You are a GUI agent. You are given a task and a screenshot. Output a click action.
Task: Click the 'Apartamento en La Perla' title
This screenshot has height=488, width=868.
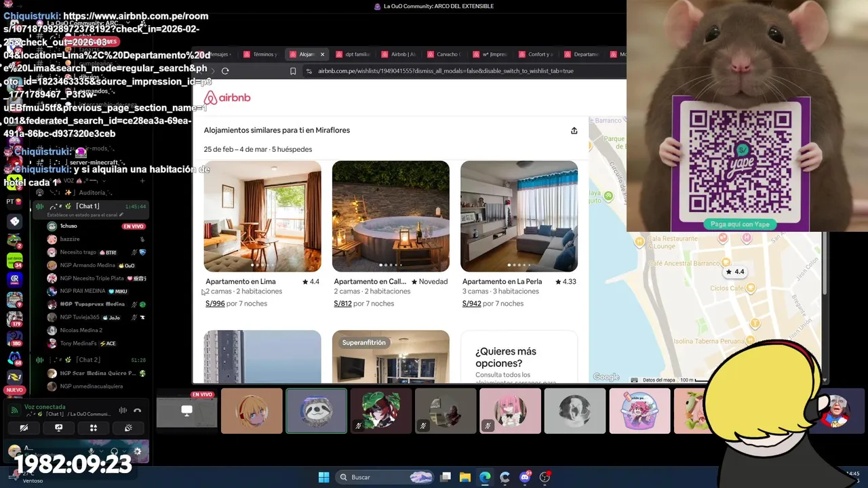coord(502,281)
